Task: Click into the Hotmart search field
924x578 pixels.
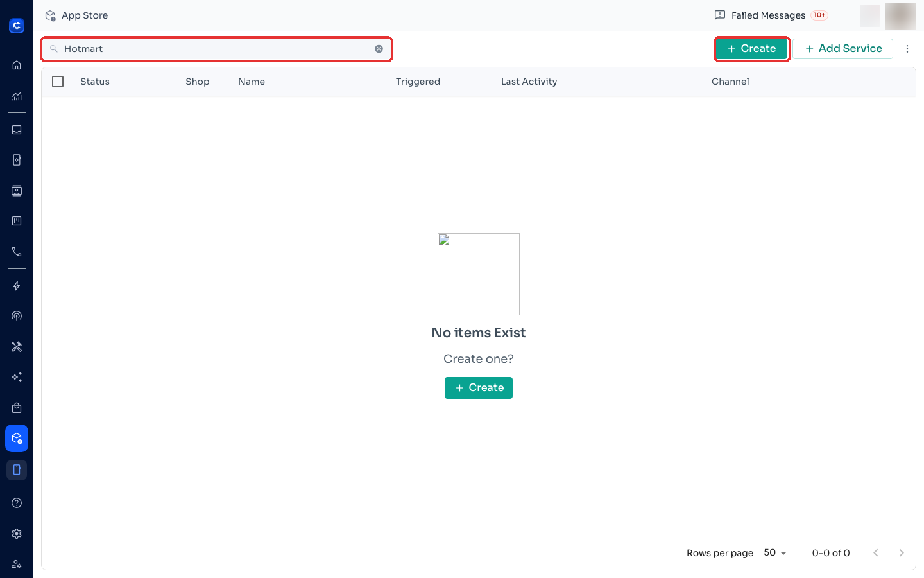Action: pos(217,49)
